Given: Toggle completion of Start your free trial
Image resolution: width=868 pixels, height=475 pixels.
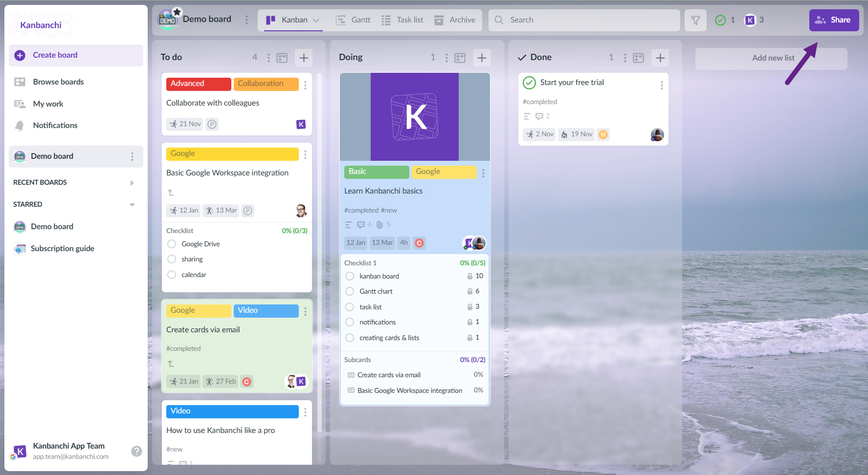Looking at the screenshot, I should (529, 83).
